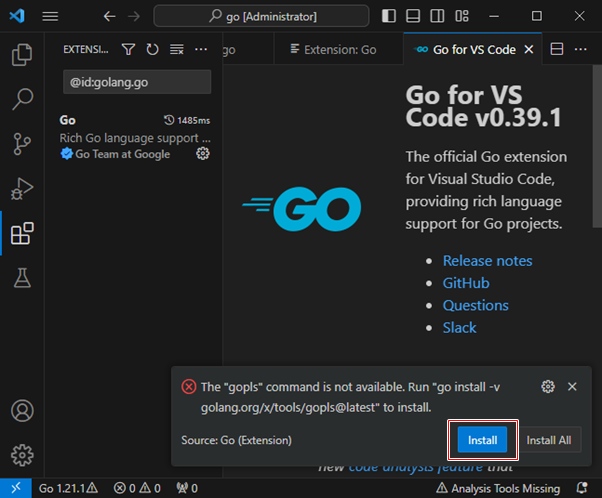Click the ports forwarded indicator
The width and height of the screenshot is (602, 498).
point(187,488)
